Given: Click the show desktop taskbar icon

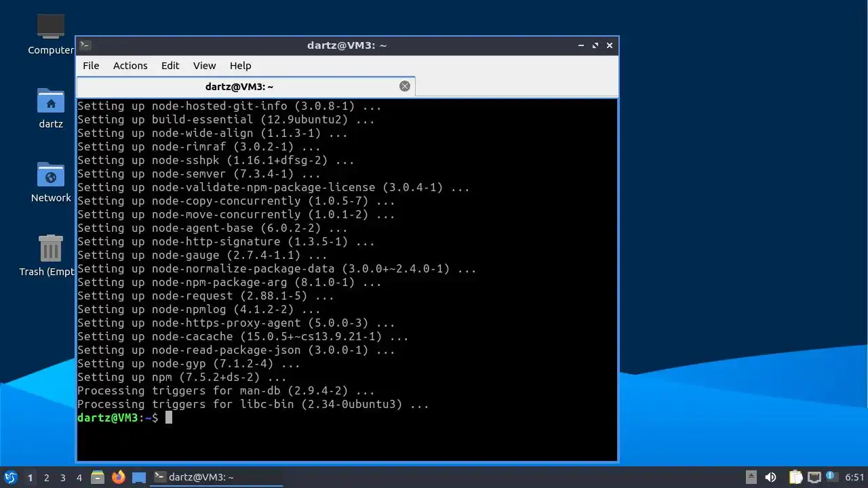Looking at the screenshot, I should [139, 477].
